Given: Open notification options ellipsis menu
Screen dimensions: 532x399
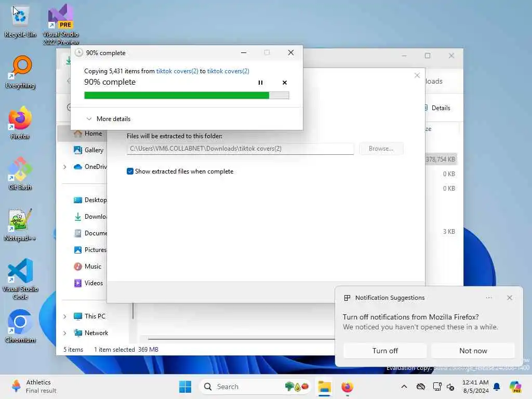Looking at the screenshot, I should pyautogui.click(x=489, y=298).
